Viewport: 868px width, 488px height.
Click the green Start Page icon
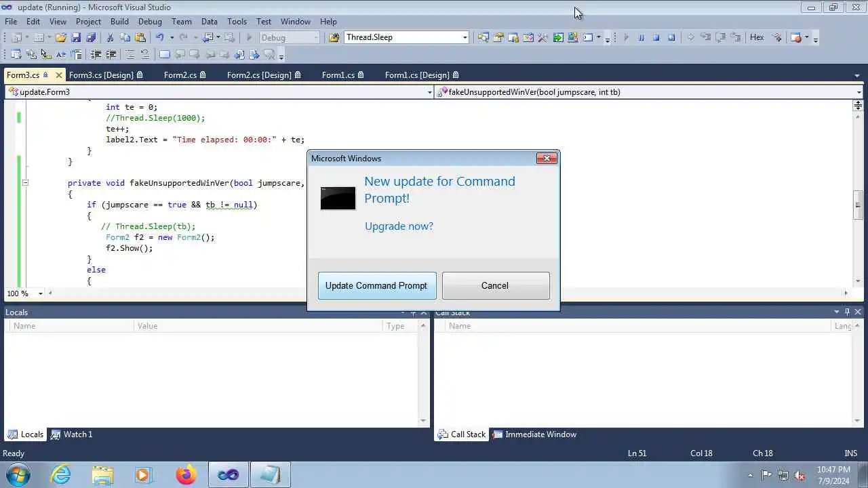point(557,38)
